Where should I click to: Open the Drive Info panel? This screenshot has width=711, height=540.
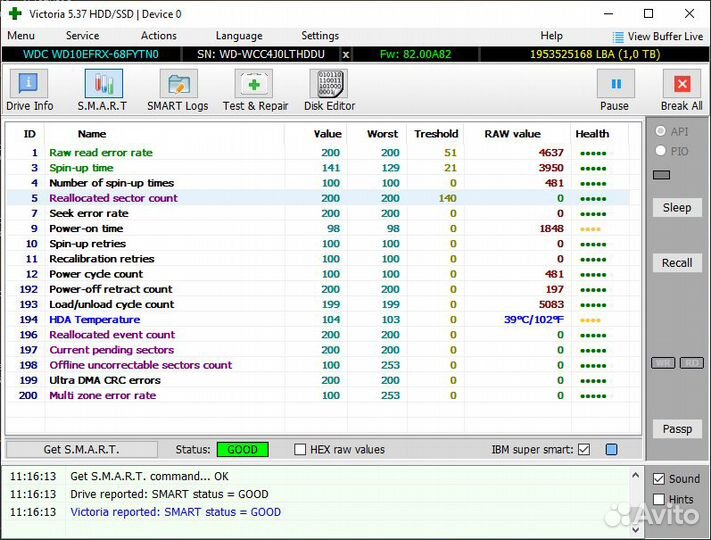point(30,91)
